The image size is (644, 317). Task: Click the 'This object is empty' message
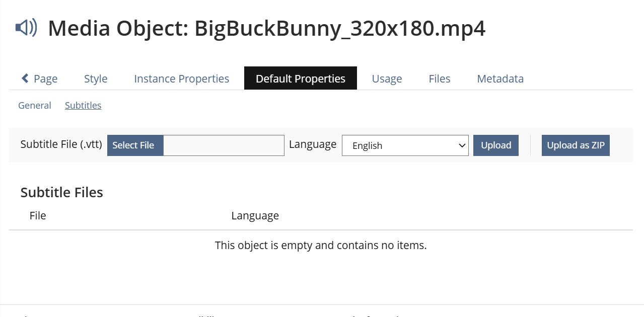point(321,246)
